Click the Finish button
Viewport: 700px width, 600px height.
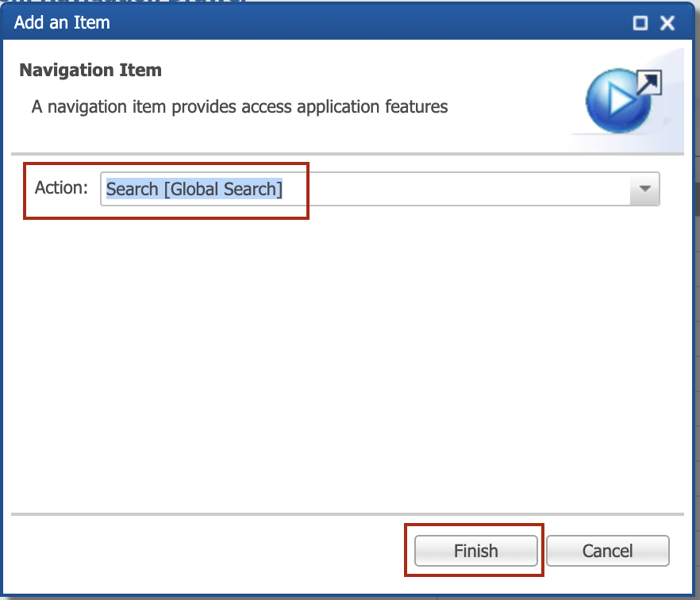point(476,551)
